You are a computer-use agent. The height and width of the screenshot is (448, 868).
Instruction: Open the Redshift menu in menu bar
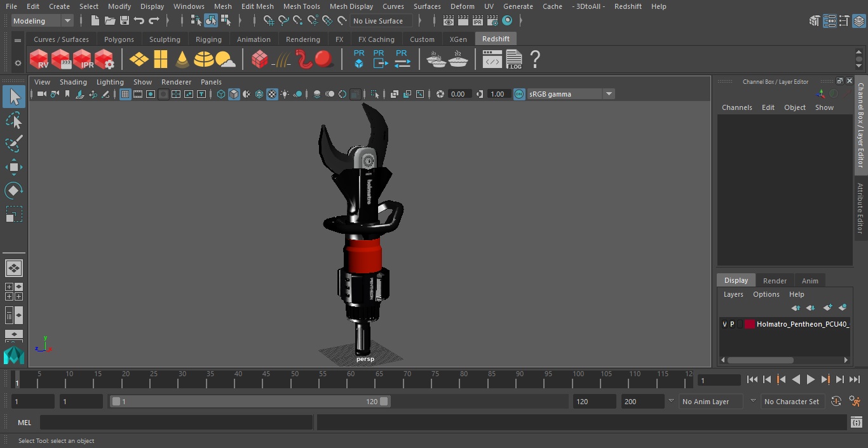[628, 6]
